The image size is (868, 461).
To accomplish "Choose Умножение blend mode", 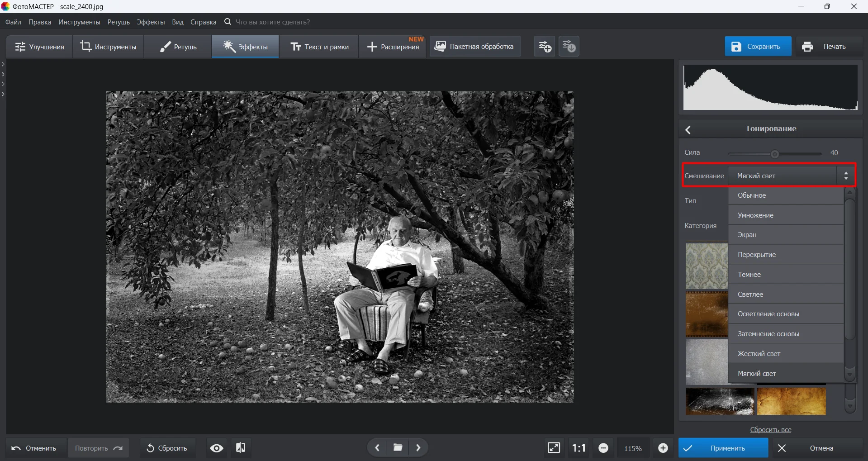I will 786,215.
